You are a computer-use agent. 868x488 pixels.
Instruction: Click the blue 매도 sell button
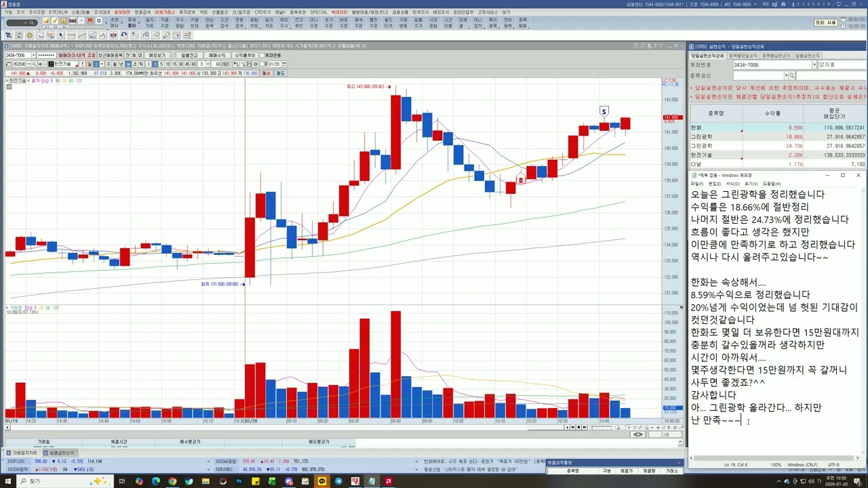click(x=280, y=73)
